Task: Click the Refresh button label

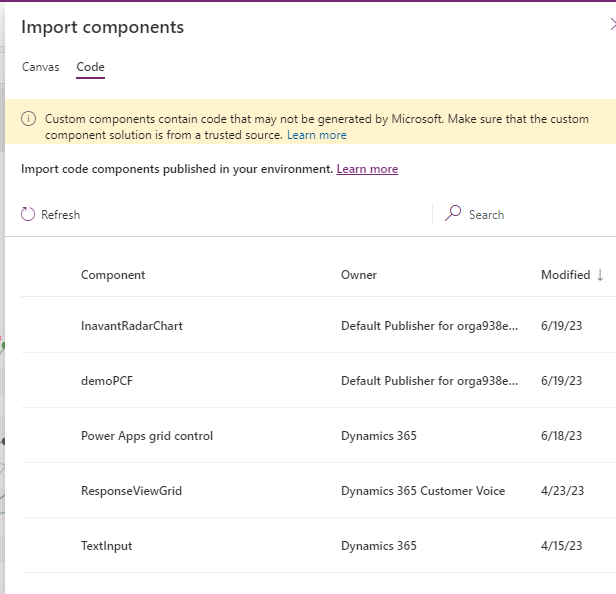Action: tap(60, 215)
